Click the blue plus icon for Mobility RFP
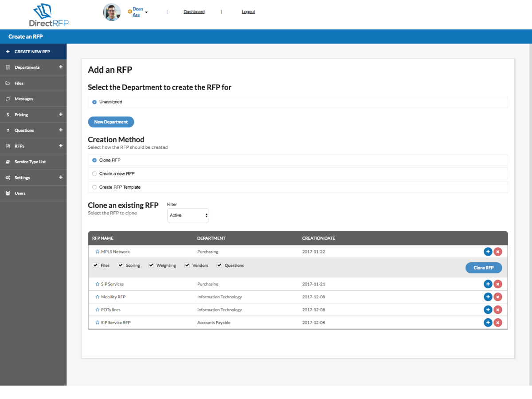Screen dimensions: 532x399 coord(488,297)
